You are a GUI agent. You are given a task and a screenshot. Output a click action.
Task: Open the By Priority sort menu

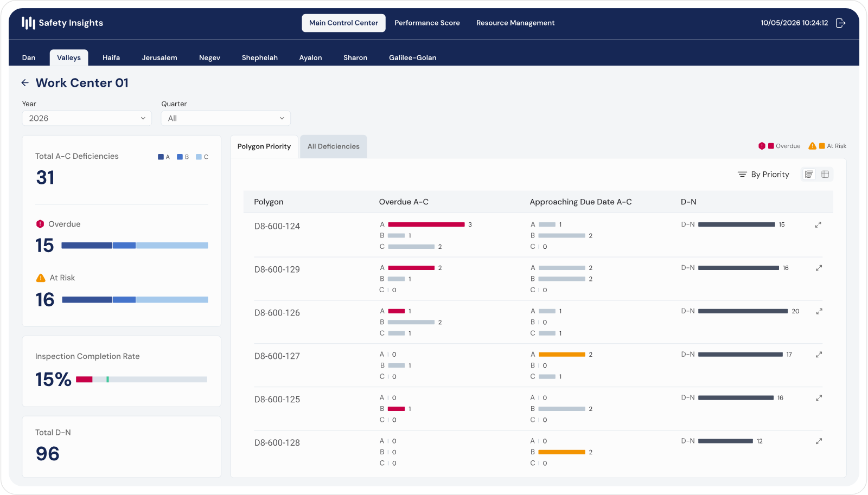[x=763, y=174]
